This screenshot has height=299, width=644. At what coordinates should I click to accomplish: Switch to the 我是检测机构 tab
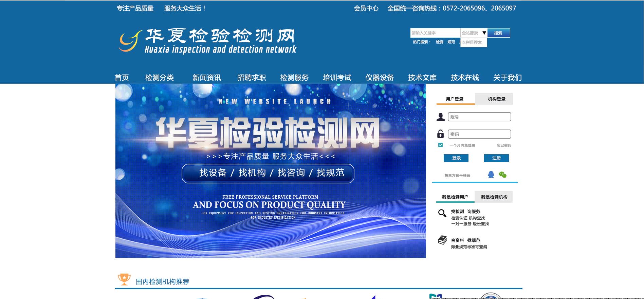coord(494,197)
